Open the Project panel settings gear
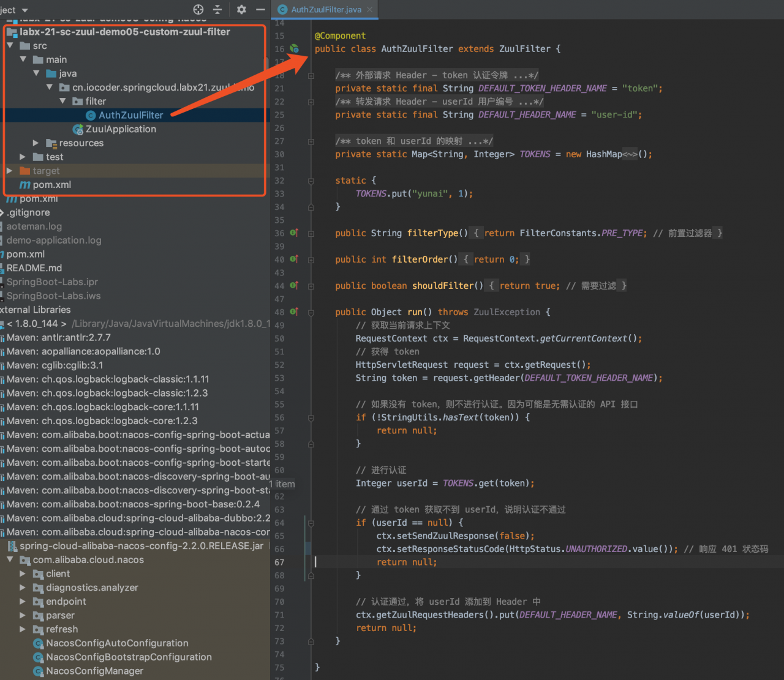The image size is (784, 680). point(241,9)
